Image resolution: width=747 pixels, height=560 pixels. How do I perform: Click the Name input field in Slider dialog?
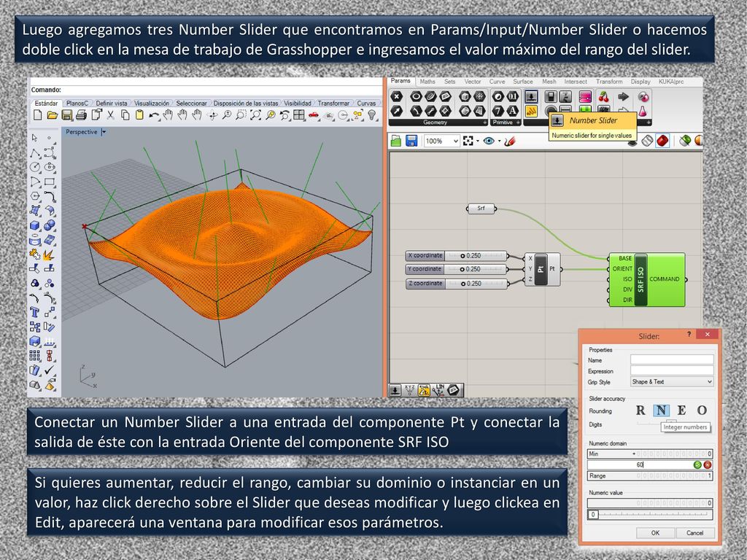(x=672, y=359)
